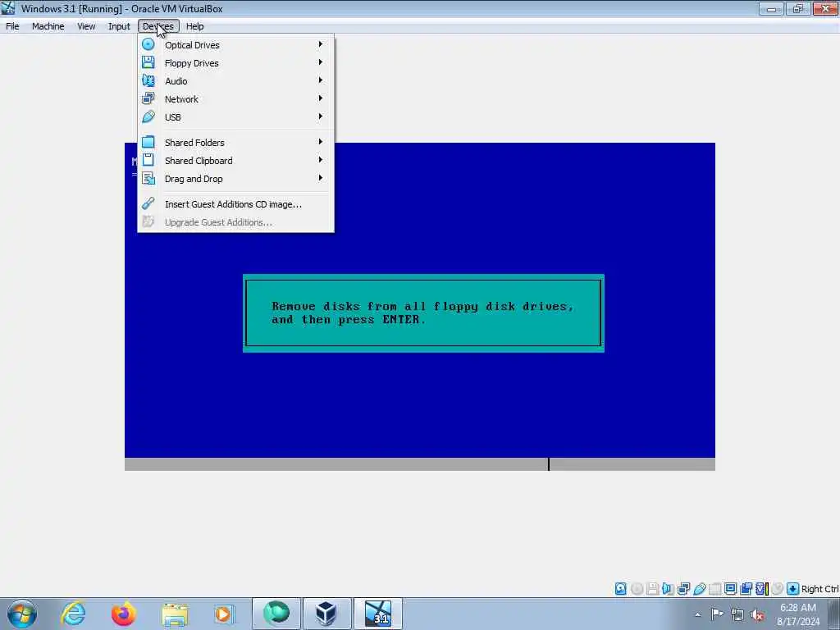Open the Input menu
The image size is (840, 630).
119,26
